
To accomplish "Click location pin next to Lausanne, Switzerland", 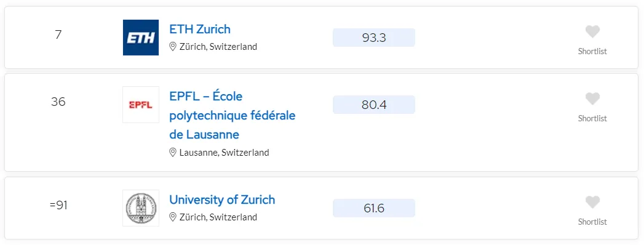I will pyautogui.click(x=173, y=153).
